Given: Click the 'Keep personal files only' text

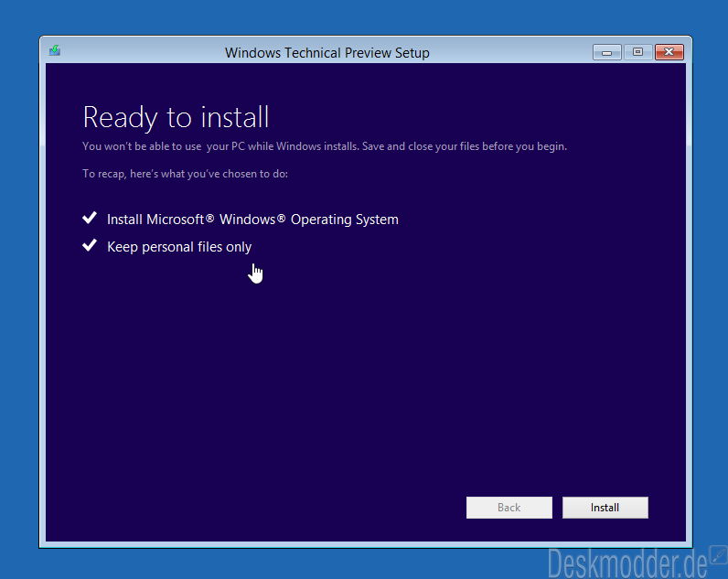Looking at the screenshot, I should pos(179,247).
